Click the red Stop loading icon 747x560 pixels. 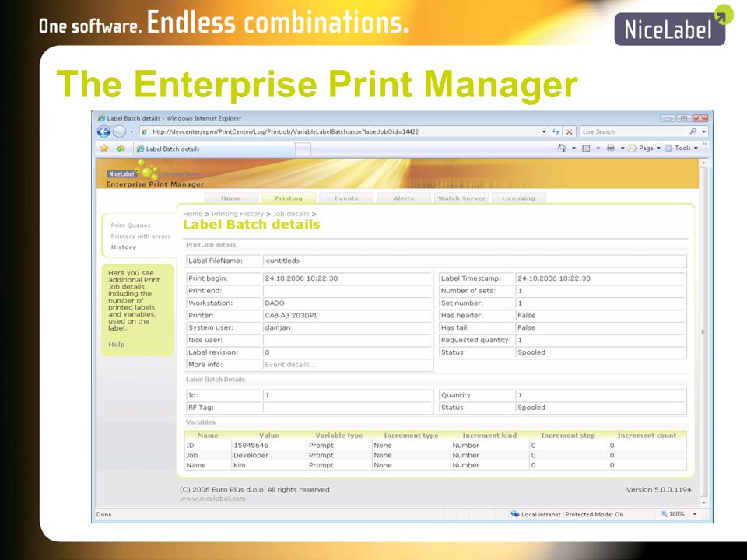(x=569, y=131)
